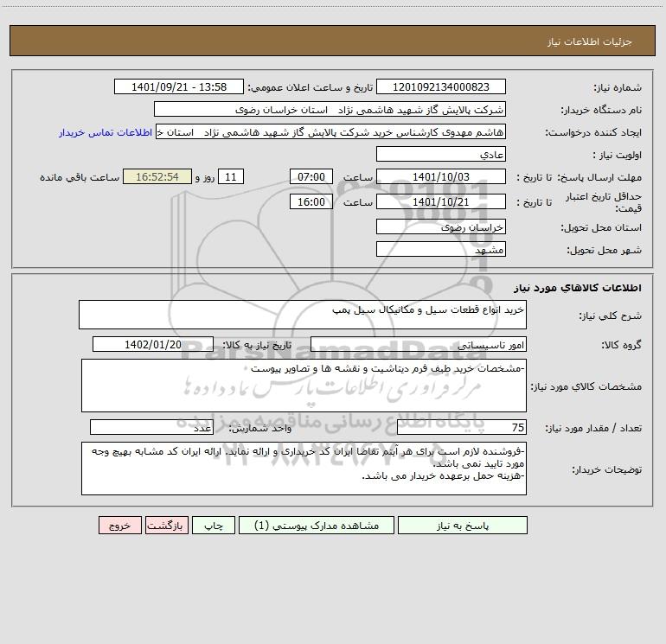Screen dimensions: 666x644
Task: Open 'اطلاعات تماس خریدار' link
Action: [x=106, y=132]
